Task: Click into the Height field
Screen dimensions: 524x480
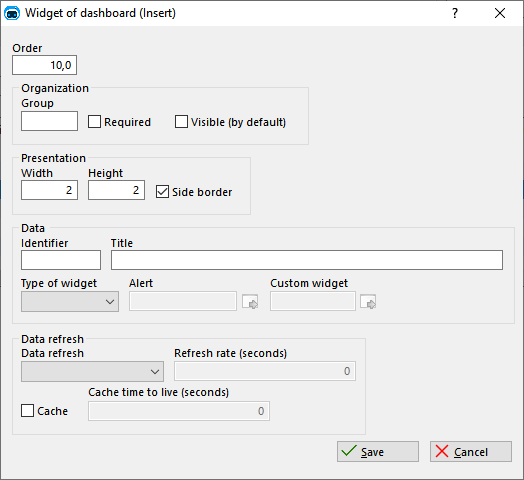Action: tap(116, 190)
